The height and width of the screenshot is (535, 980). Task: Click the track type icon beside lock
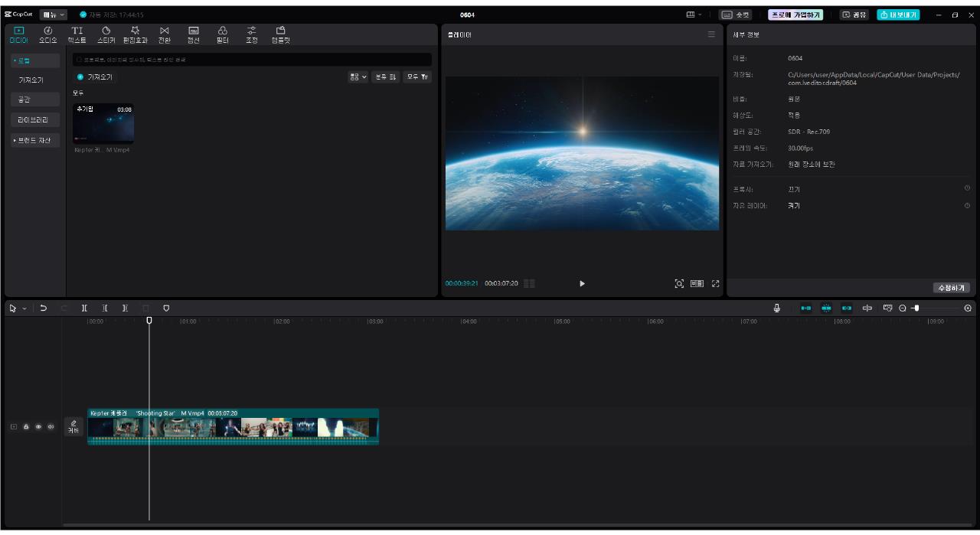point(15,426)
